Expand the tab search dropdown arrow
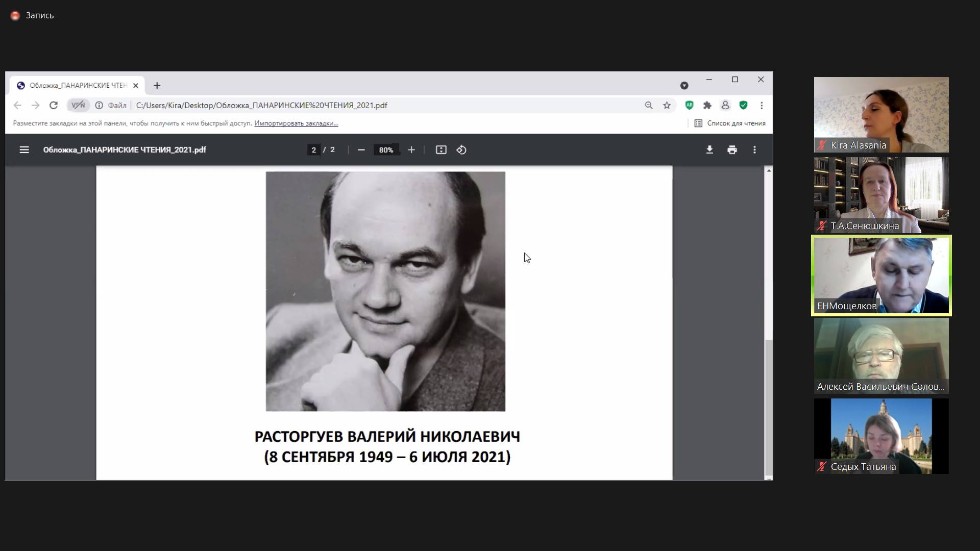This screenshot has width=980, height=551. (x=684, y=86)
